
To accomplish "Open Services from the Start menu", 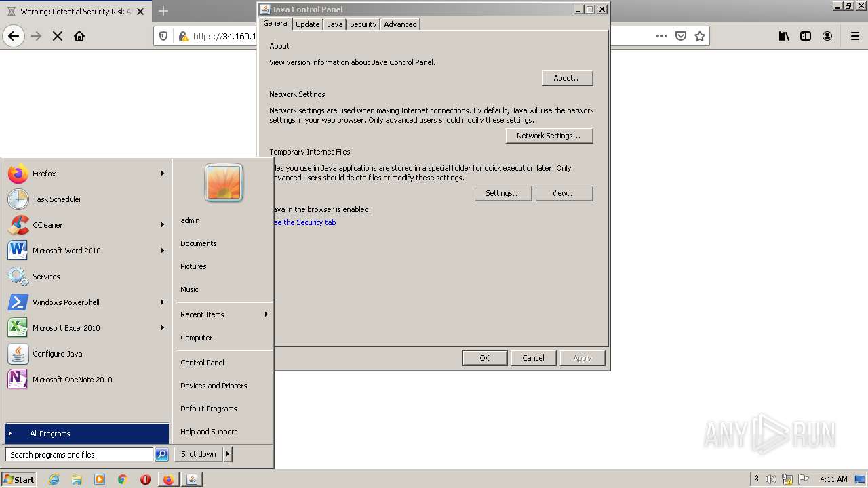I will [86, 277].
